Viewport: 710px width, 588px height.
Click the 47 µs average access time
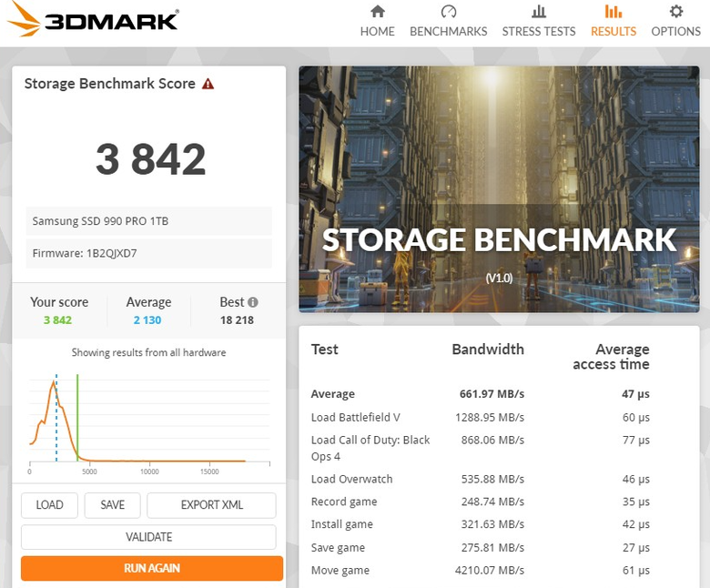tap(635, 394)
